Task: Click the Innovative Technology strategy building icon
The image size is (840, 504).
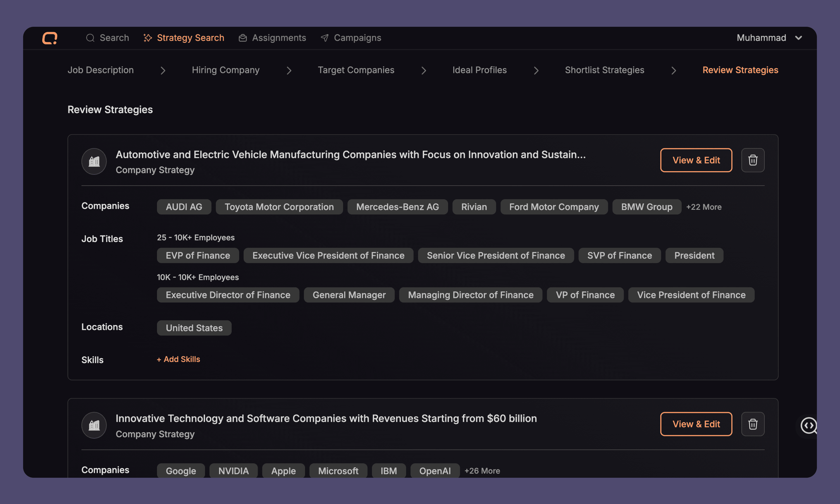Action: click(94, 425)
